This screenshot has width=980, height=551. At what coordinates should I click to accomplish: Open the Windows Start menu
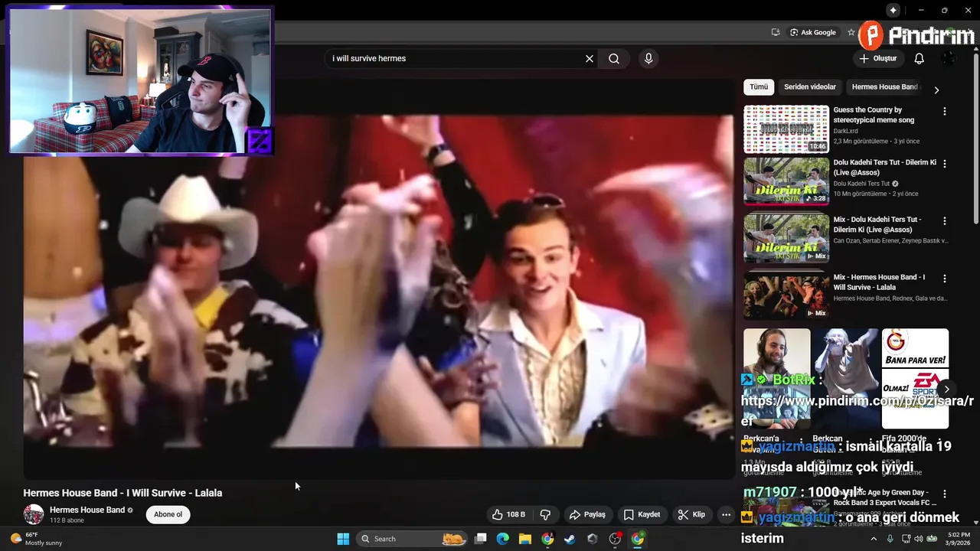[x=343, y=539]
